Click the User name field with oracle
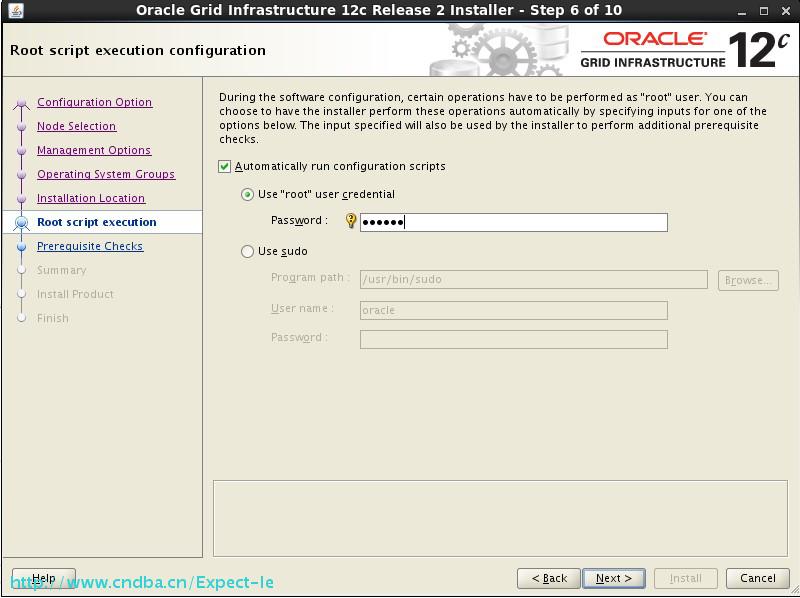Image resolution: width=800 pixels, height=598 pixels. pyautogui.click(x=513, y=310)
